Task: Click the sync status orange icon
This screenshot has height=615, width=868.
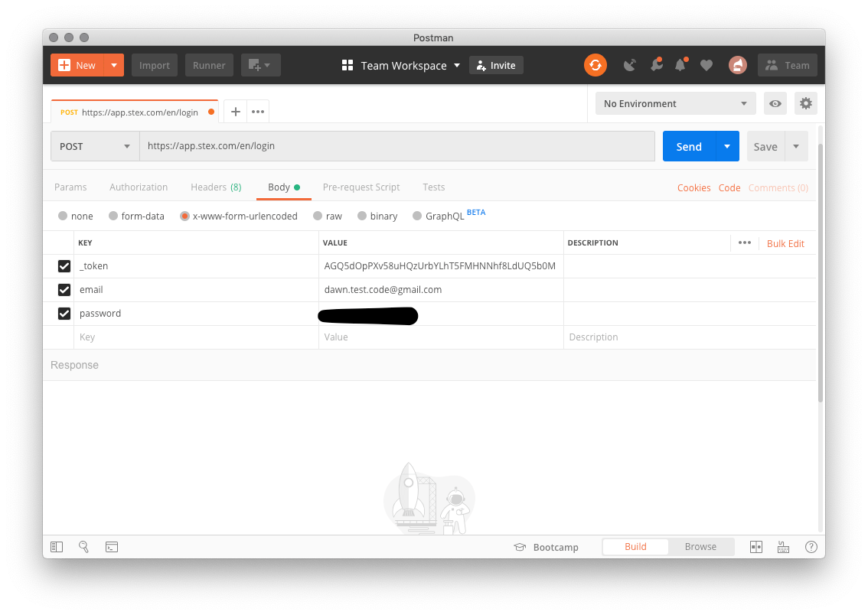Action: tap(595, 65)
